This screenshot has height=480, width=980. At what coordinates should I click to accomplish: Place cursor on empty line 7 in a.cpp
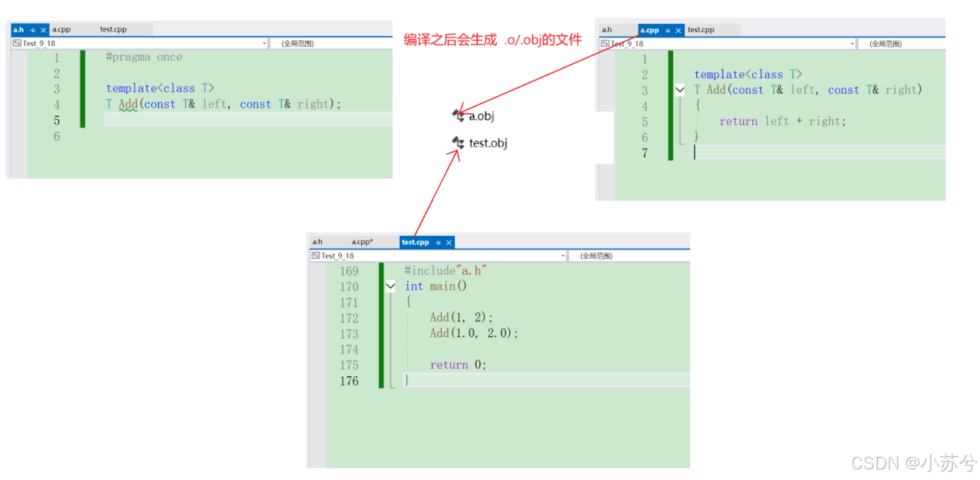[819, 153]
